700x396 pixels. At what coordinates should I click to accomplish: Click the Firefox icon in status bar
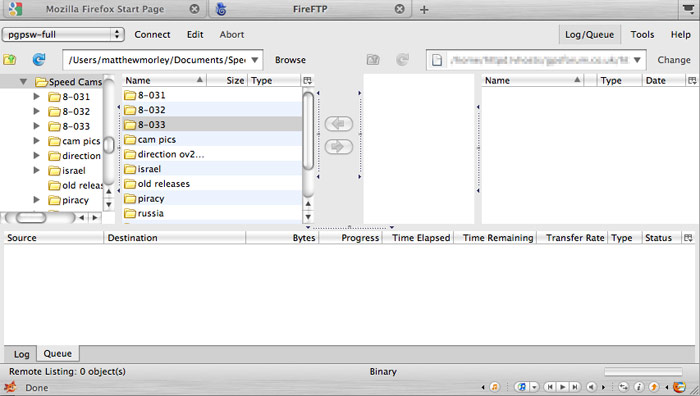(x=679, y=387)
